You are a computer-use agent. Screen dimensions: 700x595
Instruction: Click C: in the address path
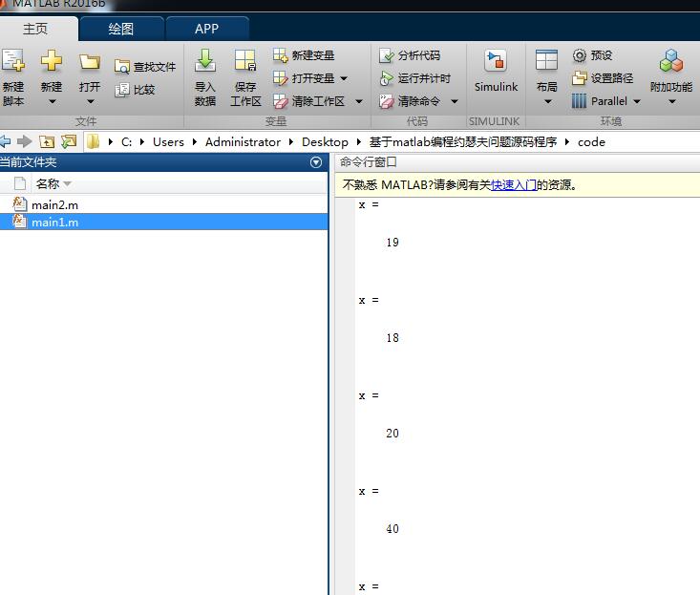tap(126, 142)
